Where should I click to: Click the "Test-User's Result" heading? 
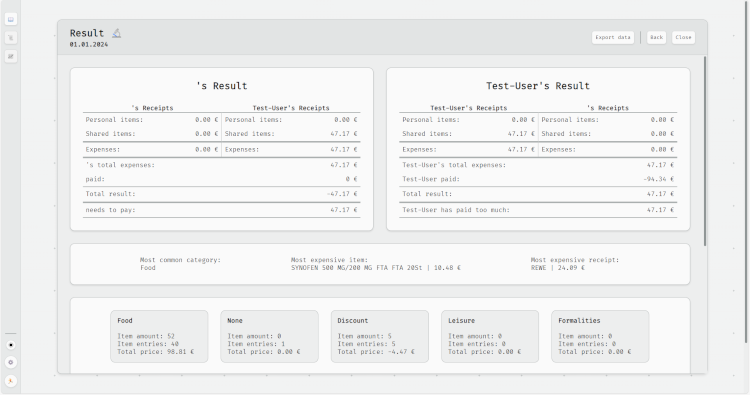(x=538, y=86)
